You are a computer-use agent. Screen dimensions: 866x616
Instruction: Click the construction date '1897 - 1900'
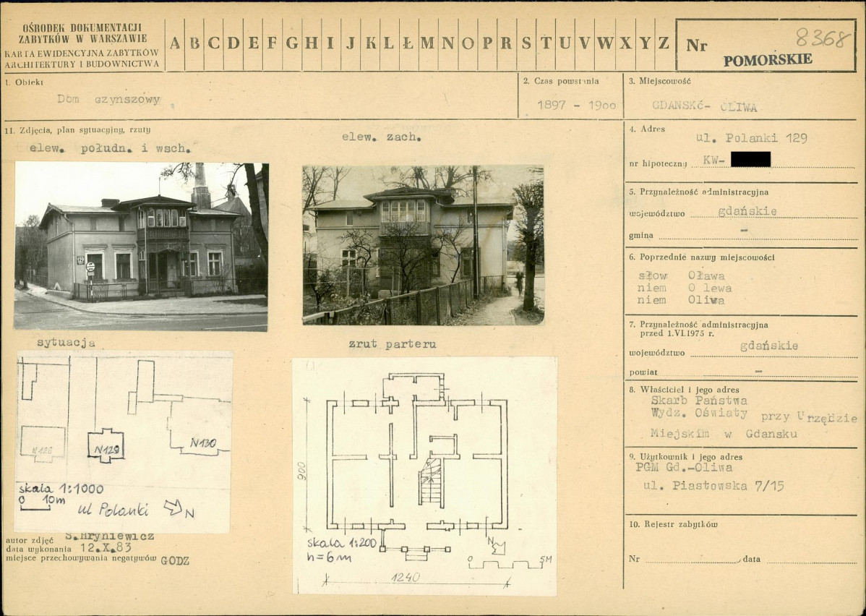pyautogui.click(x=576, y=106)
